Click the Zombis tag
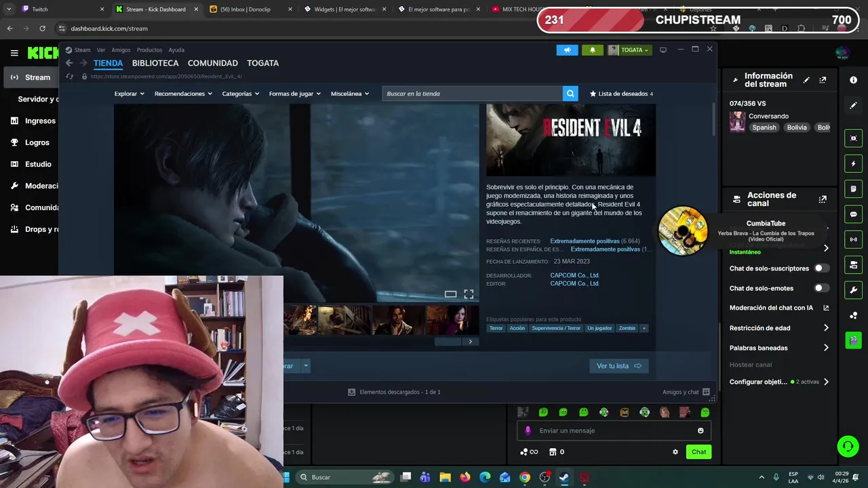868x488 pixels. [627, 328]
